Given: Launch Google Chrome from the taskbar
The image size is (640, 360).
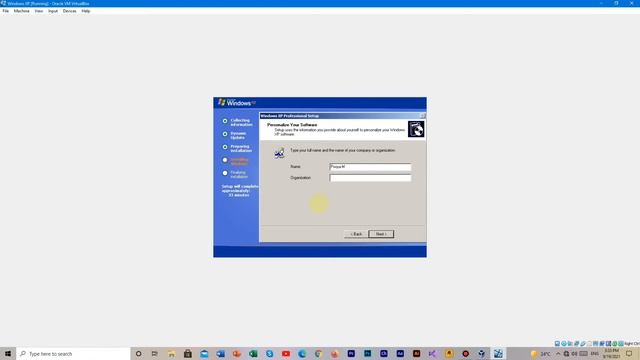Looking at the screenshot, I should [x=318, y=353].
